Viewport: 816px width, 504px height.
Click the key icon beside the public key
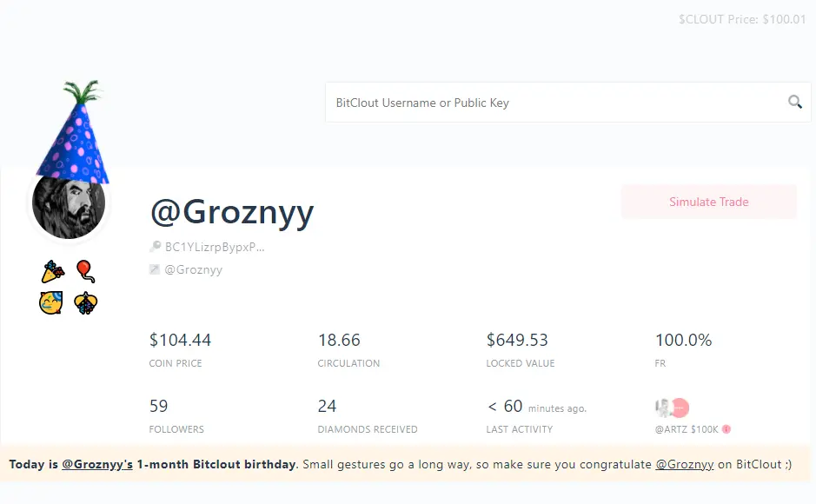[x=156, y=247]
